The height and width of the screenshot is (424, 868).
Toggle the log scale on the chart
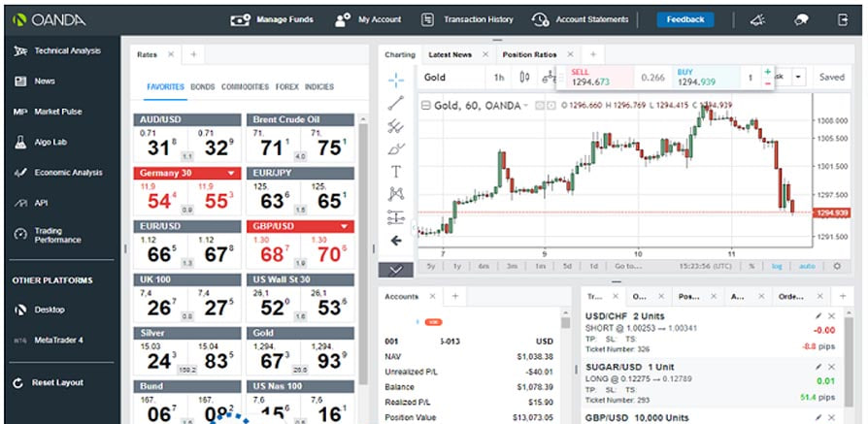coord(777,266)
